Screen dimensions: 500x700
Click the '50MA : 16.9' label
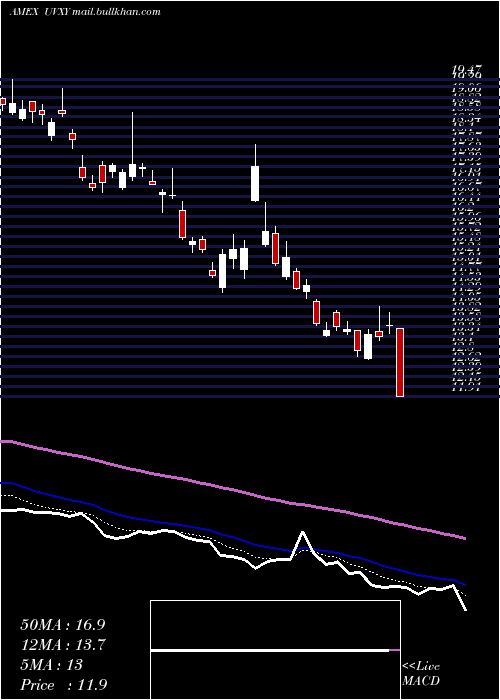click(63, 625)
